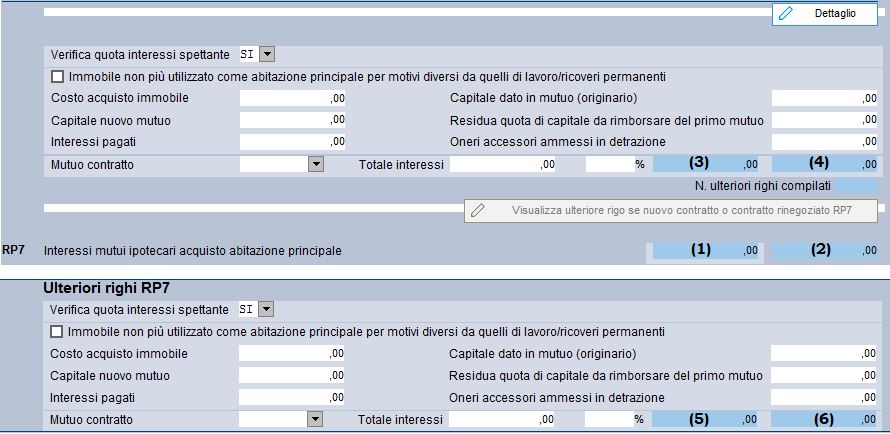Image resolution: width=890 pixels, height=434 pixels.
Task: Click first Capitale nuovo mutuo field
Action: click(292, 120)
